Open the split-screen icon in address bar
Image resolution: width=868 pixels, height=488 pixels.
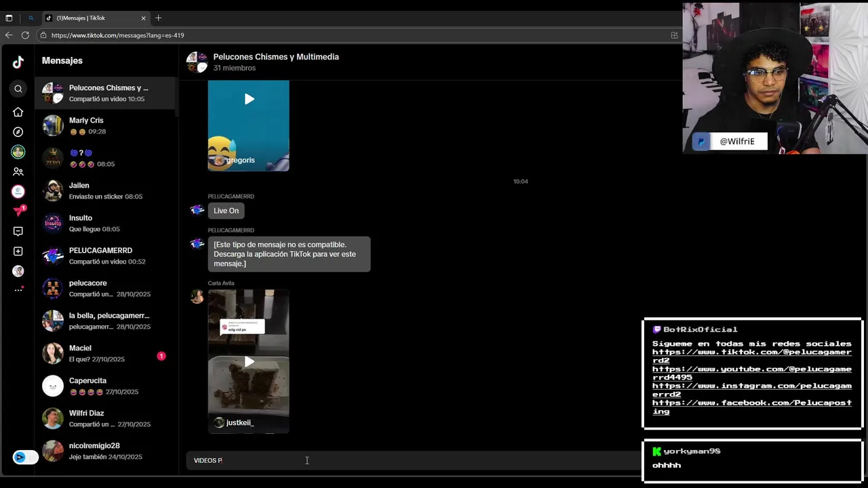coord(674,35)
